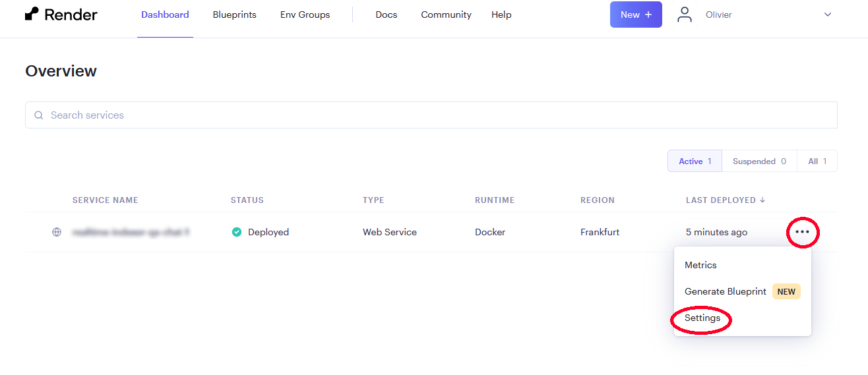
Task: Select the All services filter
Action: click(x=817, y=161)
